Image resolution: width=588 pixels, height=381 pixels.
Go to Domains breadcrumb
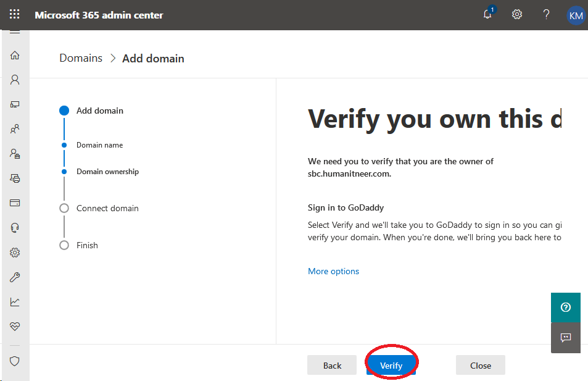click(81, 58)
